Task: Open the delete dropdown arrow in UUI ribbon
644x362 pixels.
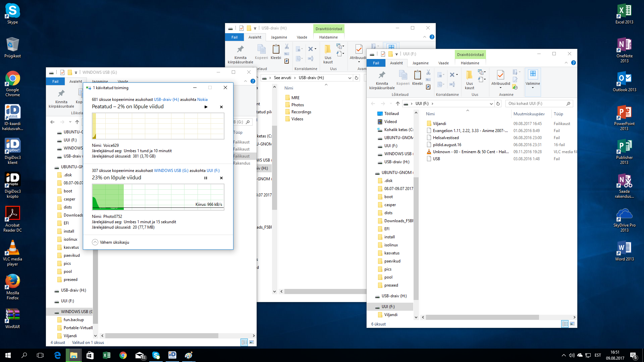Action: tap(457, 75)
